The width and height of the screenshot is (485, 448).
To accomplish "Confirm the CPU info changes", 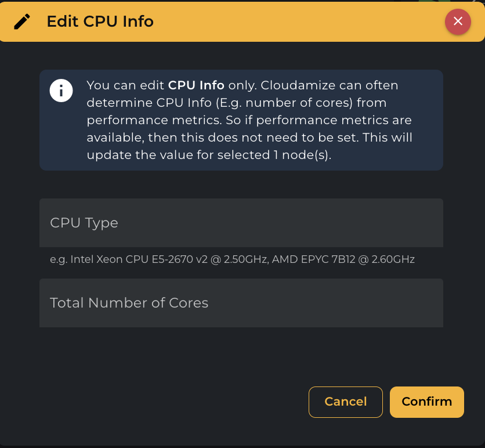I will tap(426, 402).
